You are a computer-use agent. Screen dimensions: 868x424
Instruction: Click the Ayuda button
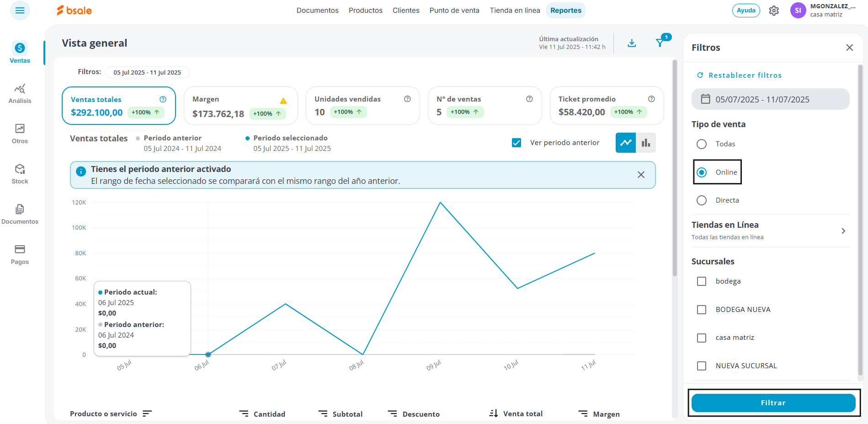[x=746, y=10]
